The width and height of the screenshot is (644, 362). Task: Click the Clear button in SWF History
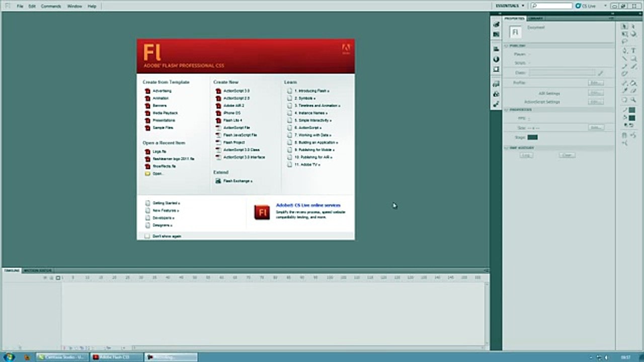pos(567,155)
